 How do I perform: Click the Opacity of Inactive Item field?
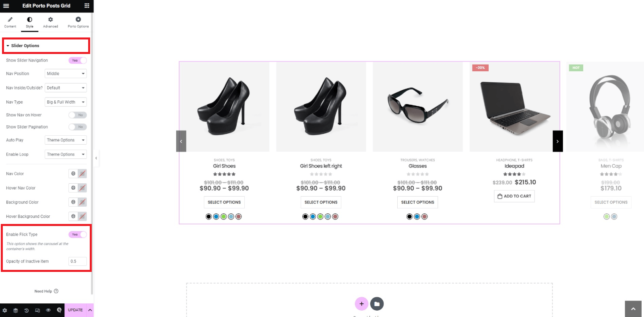[77, 261]
